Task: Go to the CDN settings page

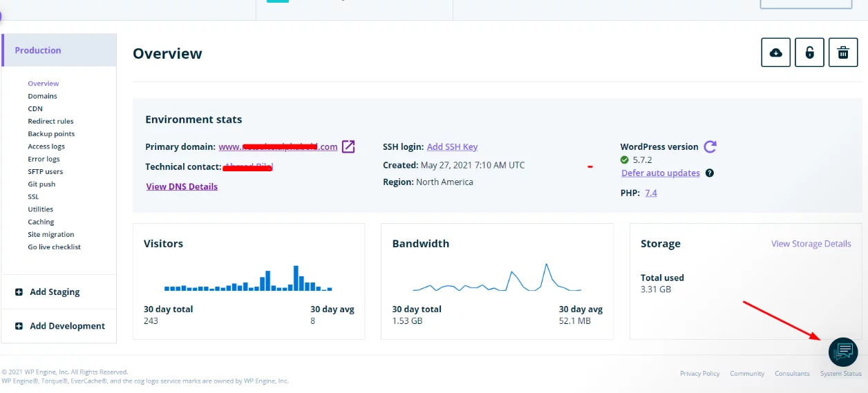Action: click(x=35, y=108)
